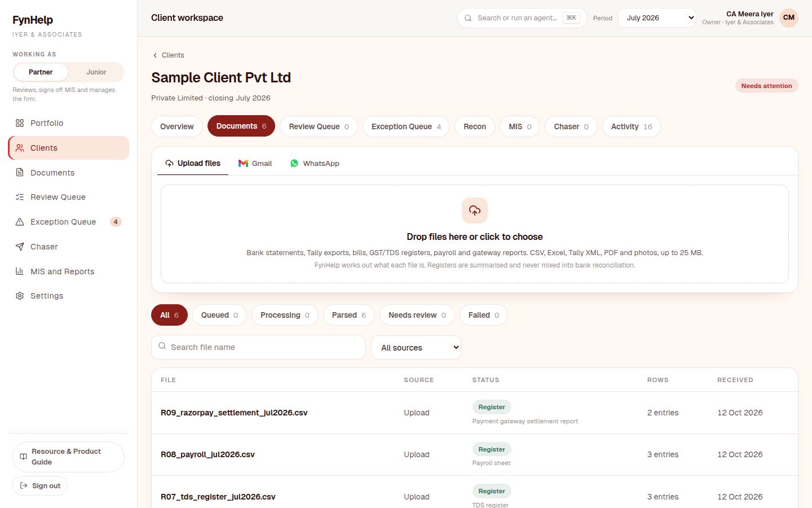Open Exception Queue sidebar item

[68, 222]
